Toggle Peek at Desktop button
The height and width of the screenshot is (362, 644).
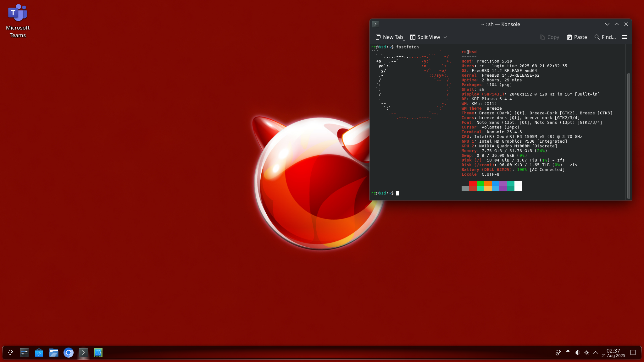[633, 353]
